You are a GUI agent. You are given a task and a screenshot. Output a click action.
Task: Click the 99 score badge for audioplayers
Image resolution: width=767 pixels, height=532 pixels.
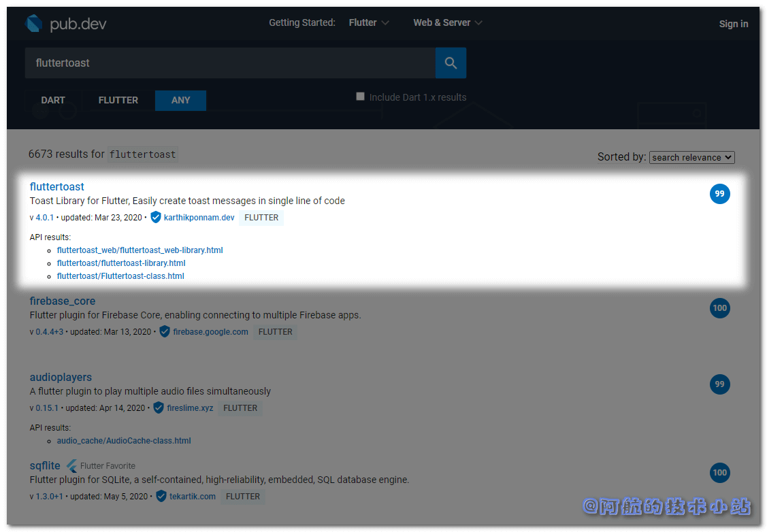pos(719,384)
